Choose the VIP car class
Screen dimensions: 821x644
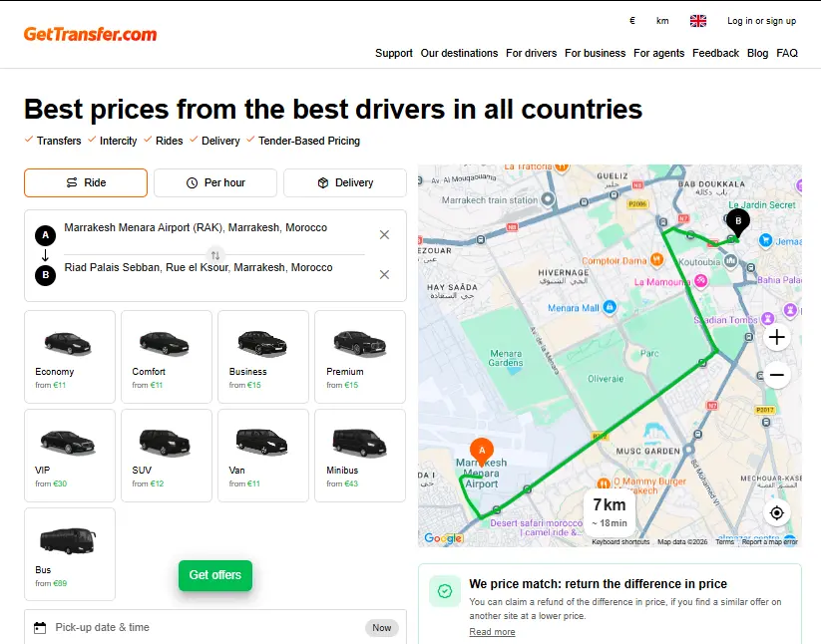(x=70, y=456)
